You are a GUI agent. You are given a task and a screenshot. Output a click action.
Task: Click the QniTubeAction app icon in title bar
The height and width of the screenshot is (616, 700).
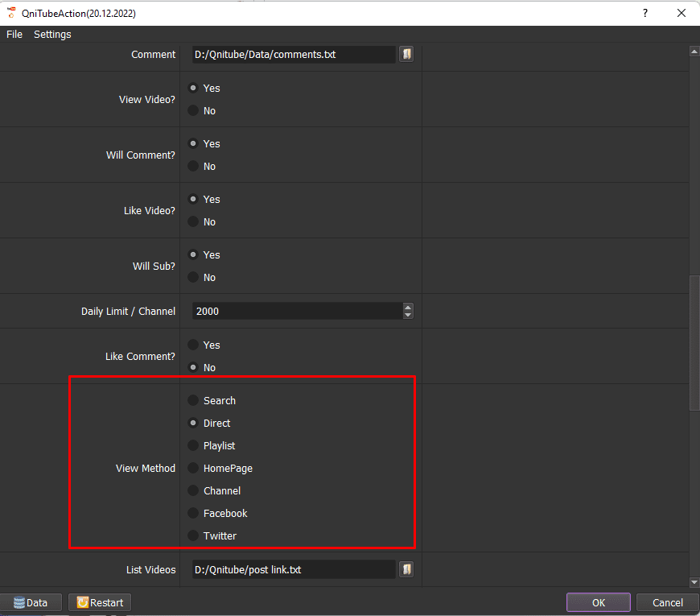(11, 13)
